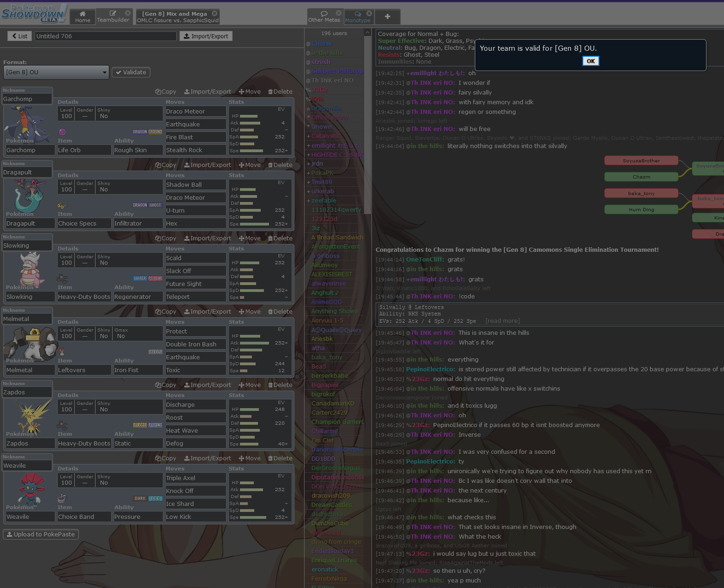Change Garchomp's Draco Meteor move

coord(196,112)
